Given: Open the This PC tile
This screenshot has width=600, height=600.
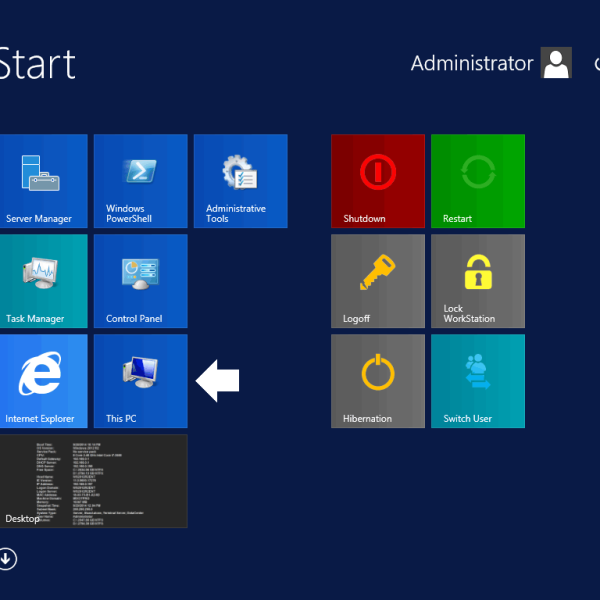Looking at the screenshot, I should click(140, 381).
